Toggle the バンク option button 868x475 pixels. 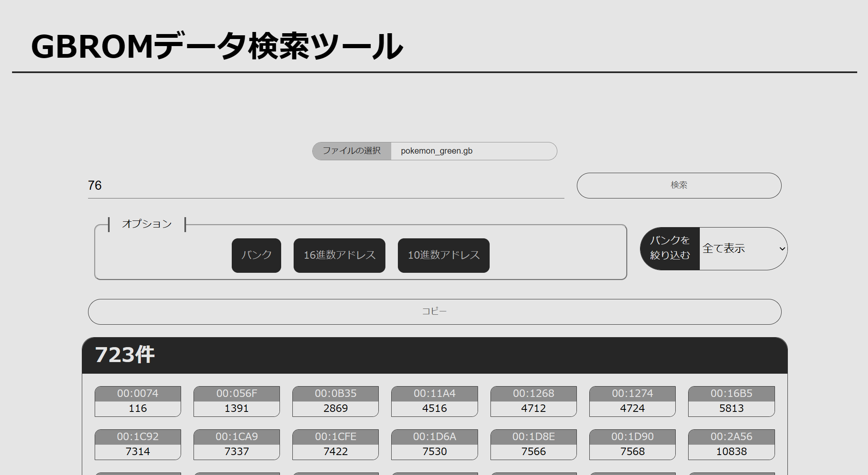coord(256,255)
